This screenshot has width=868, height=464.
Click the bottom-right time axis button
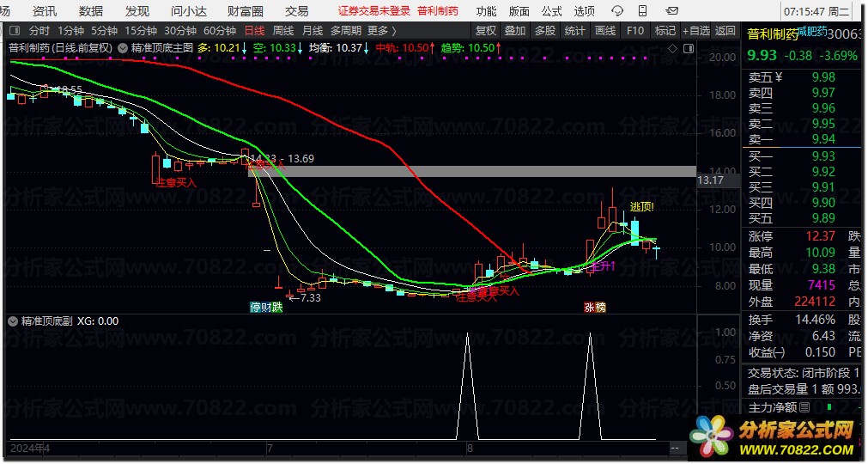coord(676,448)
